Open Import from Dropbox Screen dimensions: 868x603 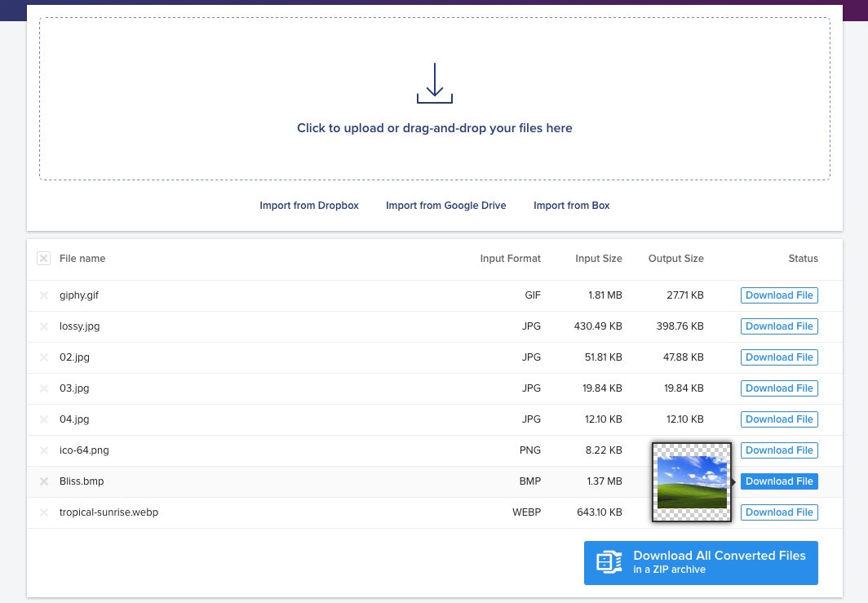point(309,206)
